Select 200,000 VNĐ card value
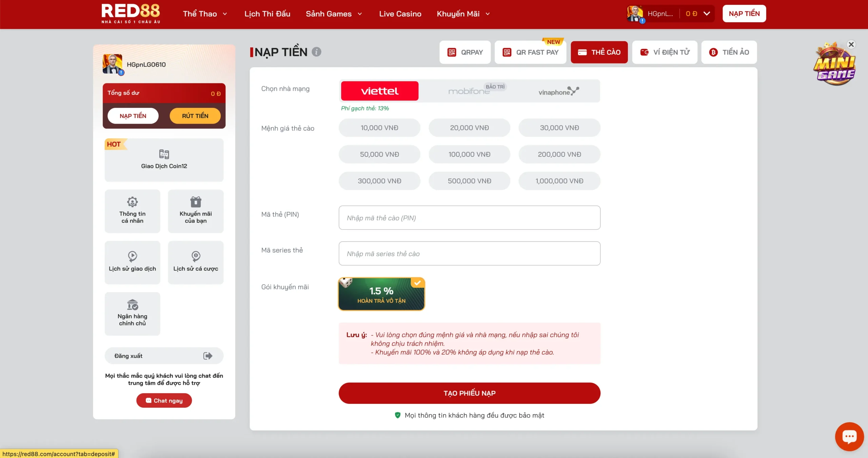This screenshot has height=458, width=868. click(x=559, y=154)
